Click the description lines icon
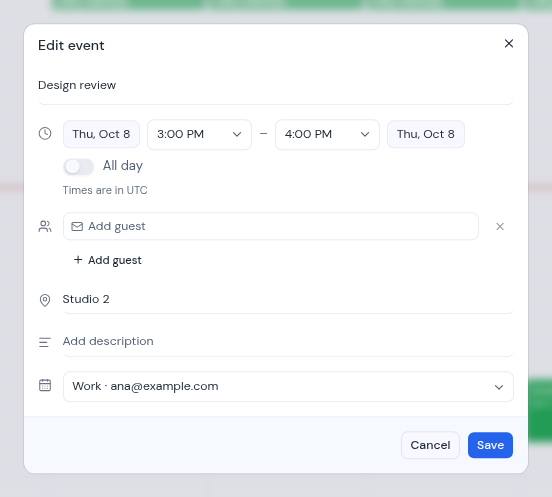Image resolution: width=552 pixels, height=497 pixels. click(x=45, y=342)
